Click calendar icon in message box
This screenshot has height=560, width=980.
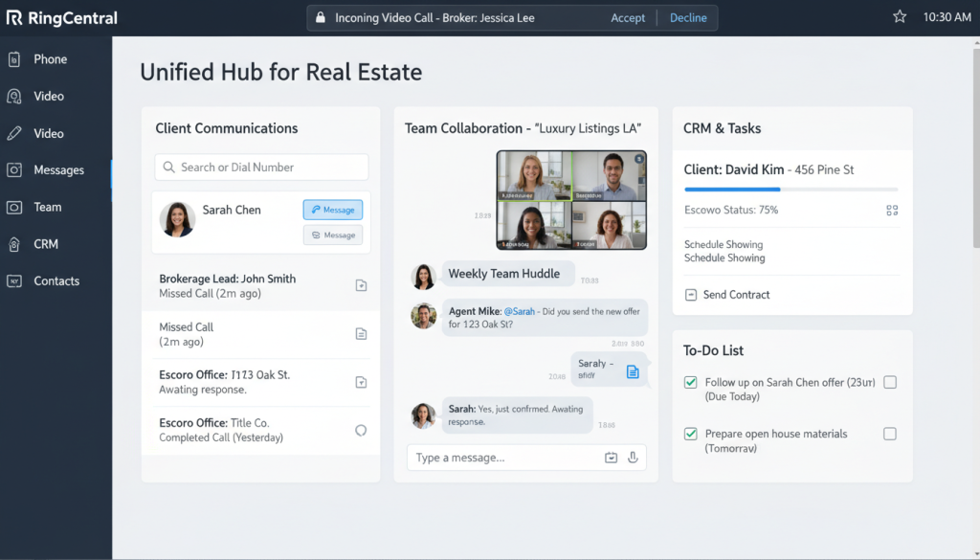click(611, 458)
